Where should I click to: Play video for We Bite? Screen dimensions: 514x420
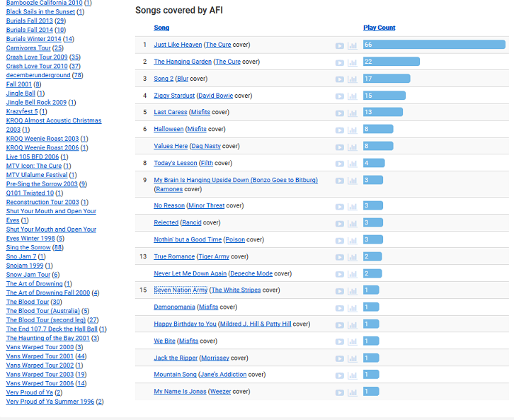point(340,342)
